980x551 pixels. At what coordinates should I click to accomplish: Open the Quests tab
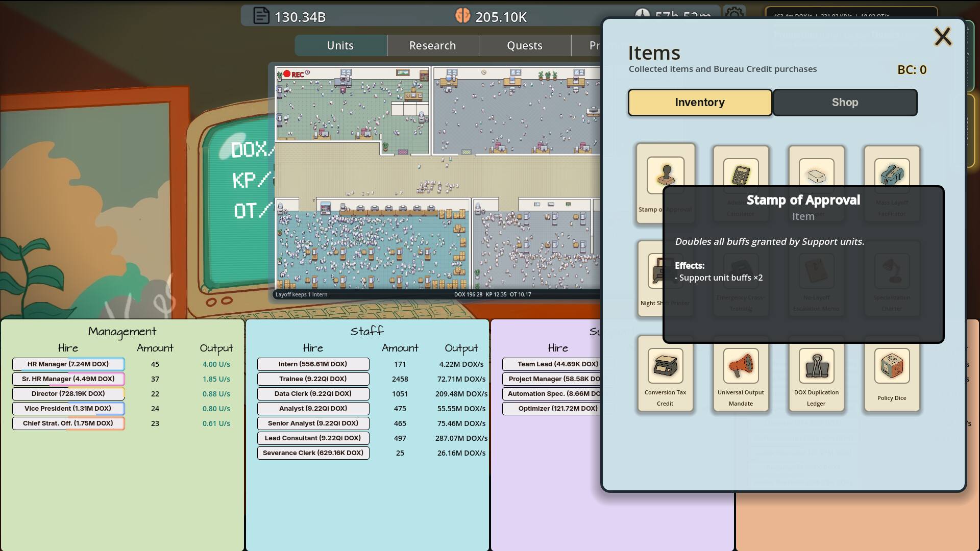point(525,45)
